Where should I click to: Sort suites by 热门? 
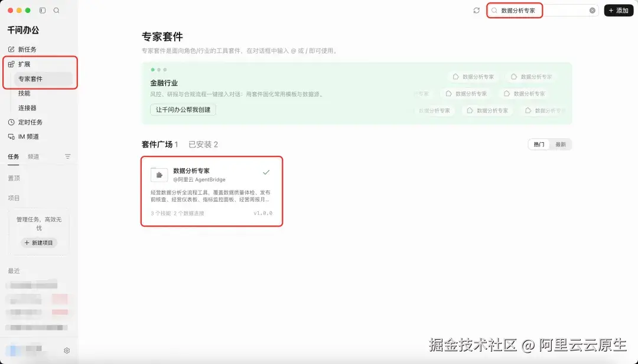(539, 145)
